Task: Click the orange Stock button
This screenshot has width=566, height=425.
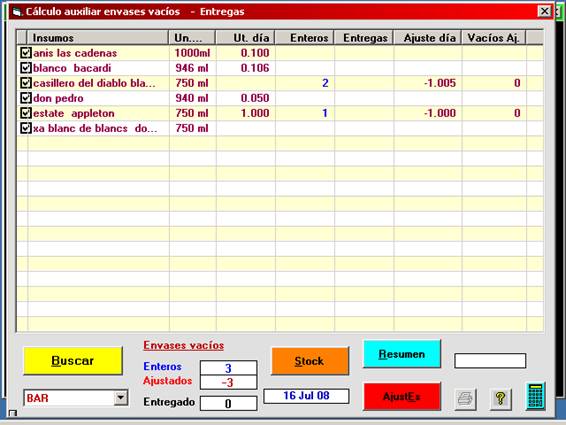Action: [x=310, y=361]
